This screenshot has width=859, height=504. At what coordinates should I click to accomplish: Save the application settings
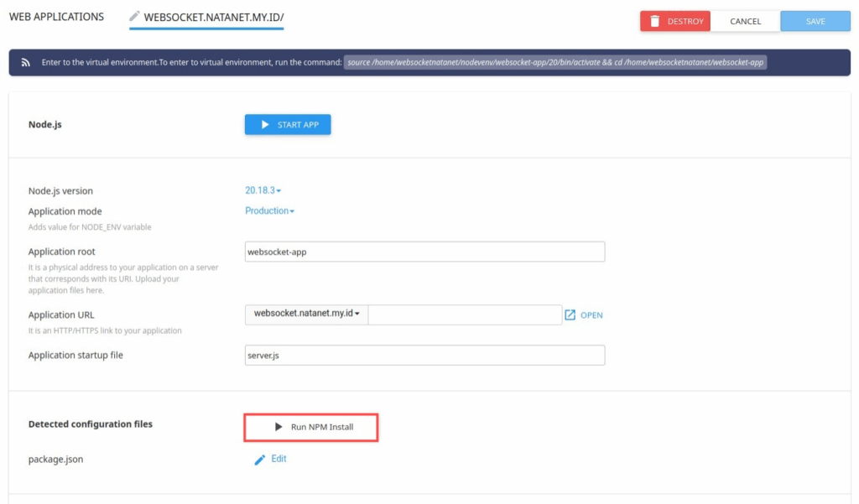point(815,21)
